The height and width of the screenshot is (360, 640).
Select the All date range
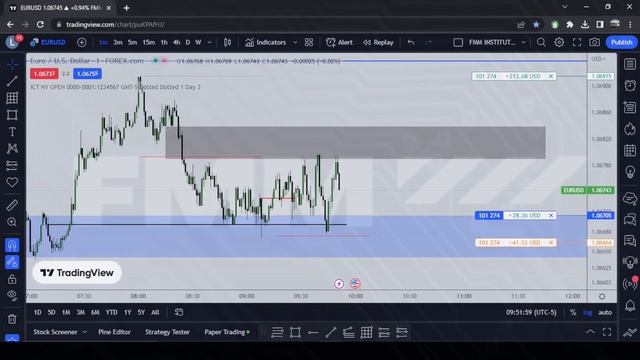point(155,312)
